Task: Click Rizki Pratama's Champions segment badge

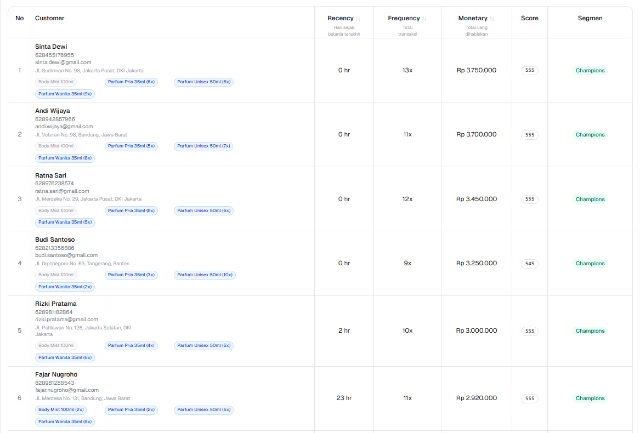Action: (590, 331)
